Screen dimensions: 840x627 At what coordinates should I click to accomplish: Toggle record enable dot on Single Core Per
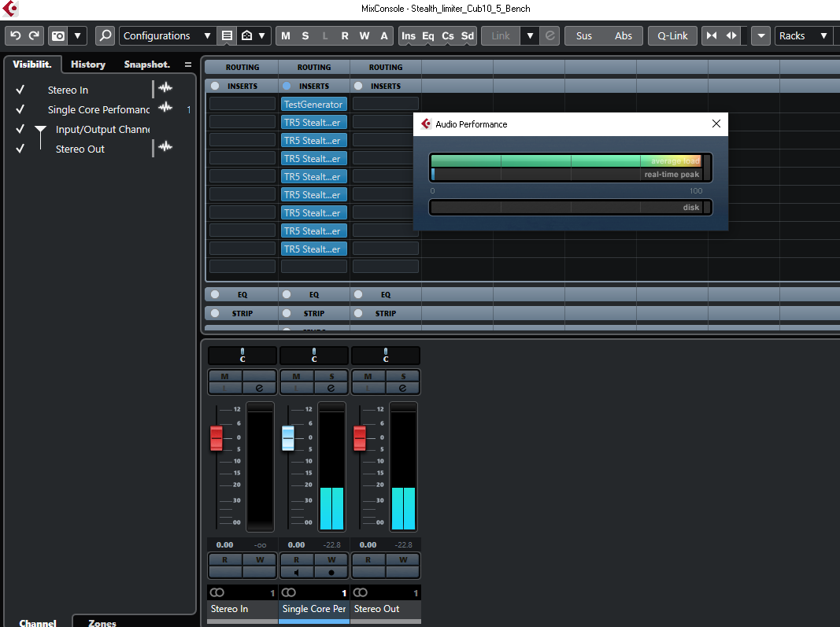(x=331, y=573)
